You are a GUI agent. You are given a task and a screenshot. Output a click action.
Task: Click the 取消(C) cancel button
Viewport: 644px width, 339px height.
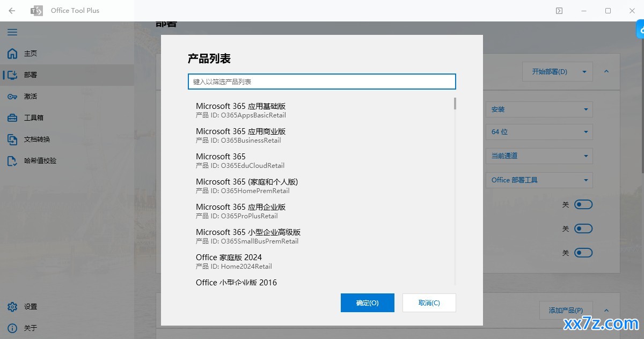(429, 303)
